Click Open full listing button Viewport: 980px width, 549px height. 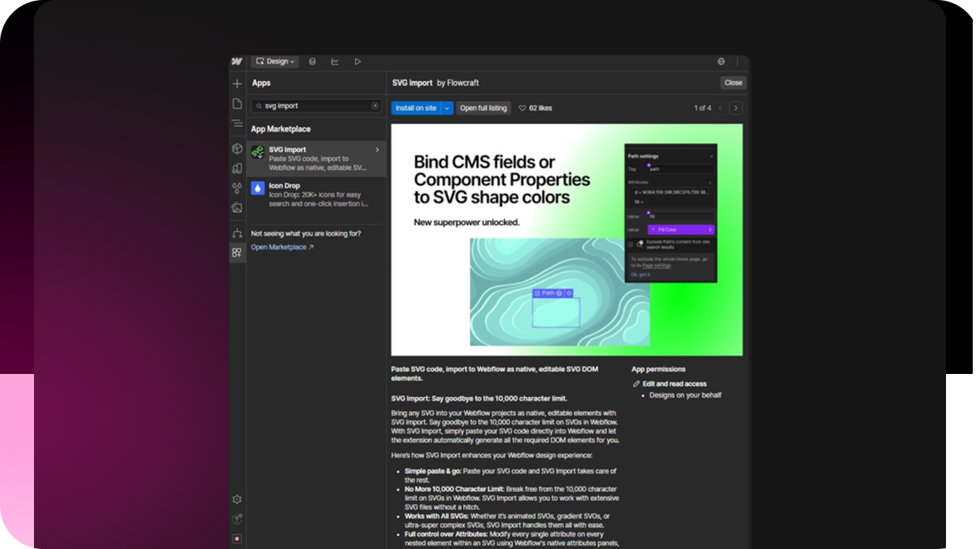pos(483,108)
